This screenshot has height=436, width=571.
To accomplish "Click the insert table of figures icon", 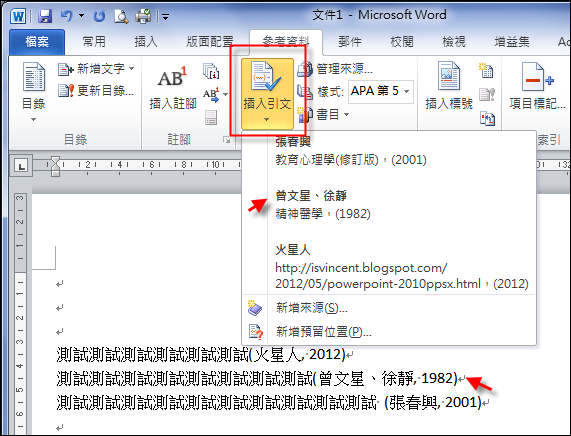I will tap(486, 71).
